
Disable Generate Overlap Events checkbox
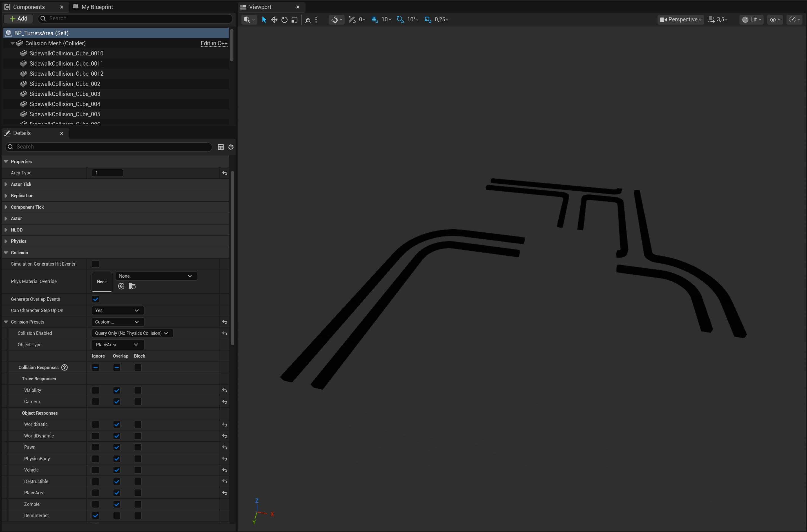pos(96,299)
